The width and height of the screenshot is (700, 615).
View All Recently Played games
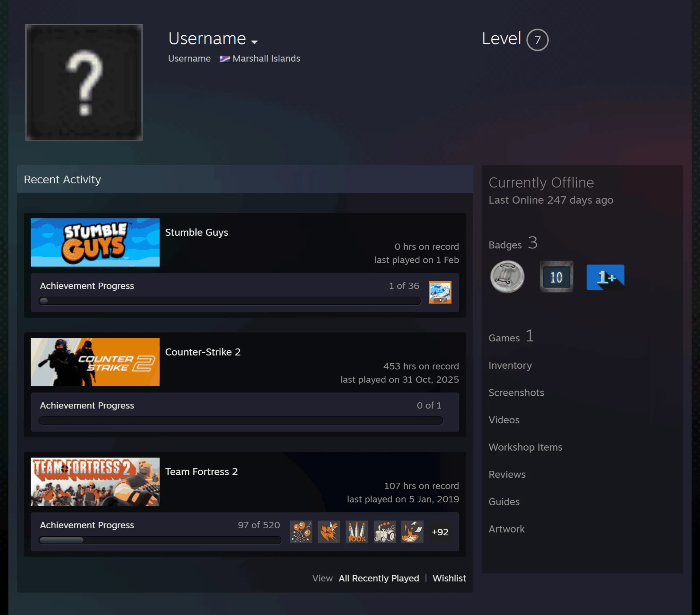tap(379, 578)
